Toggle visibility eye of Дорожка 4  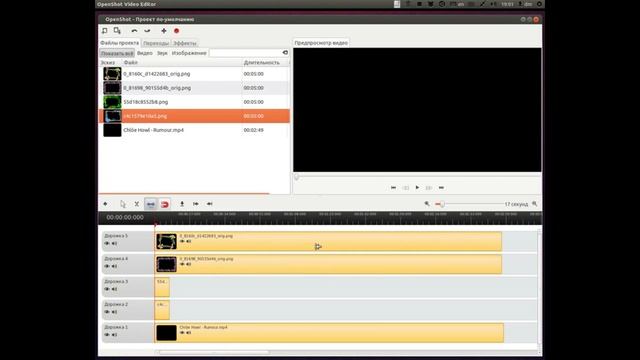[x=107, y=266]
